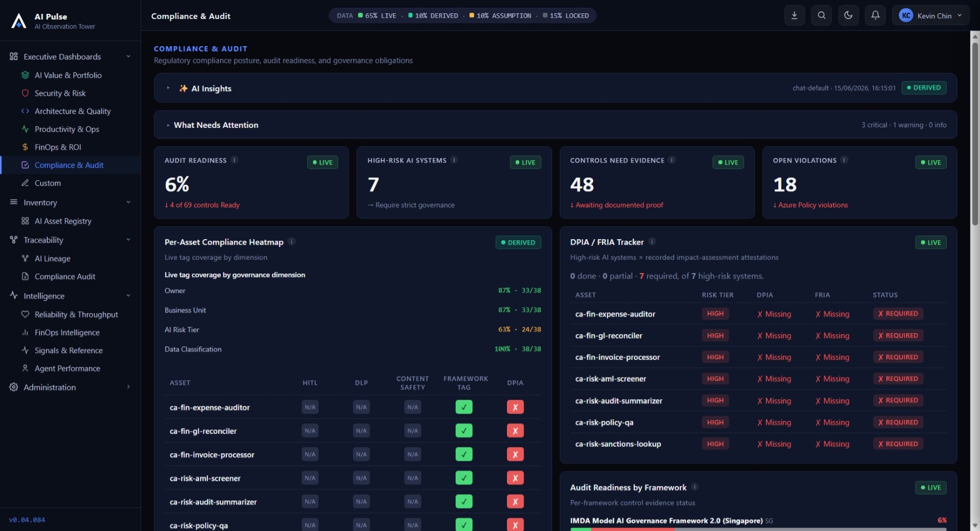The image size is (980, 531).
Task: Click the Inventory menu icon
Action: tap(14, 202)
